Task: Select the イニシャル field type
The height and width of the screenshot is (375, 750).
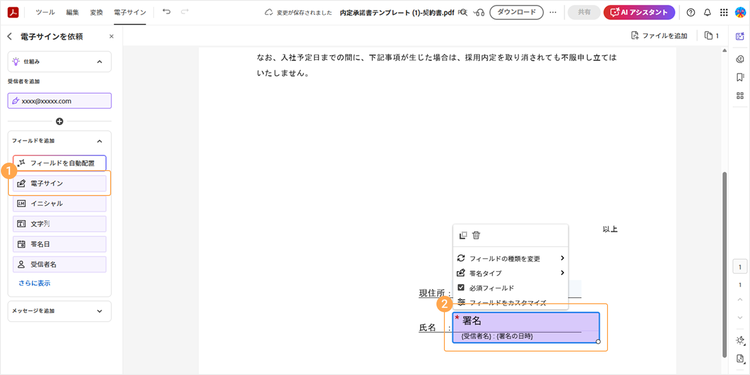Action: (x=59, y=203)
